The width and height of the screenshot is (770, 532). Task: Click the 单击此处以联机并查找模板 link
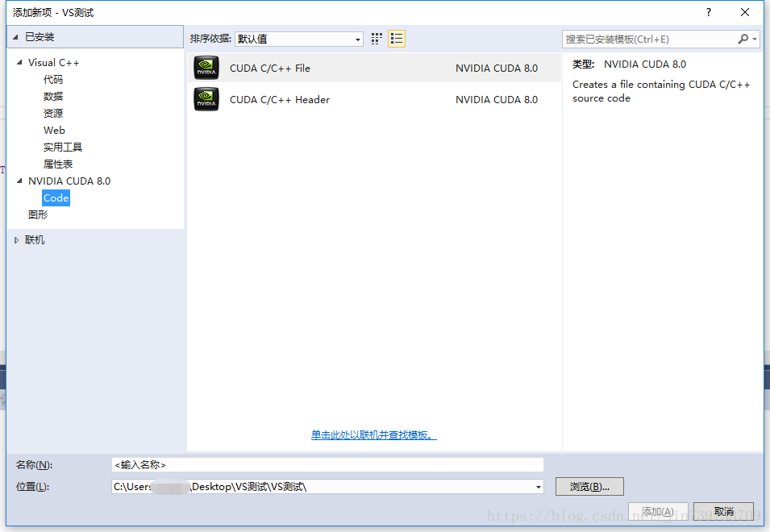click(x=373, y=434)
